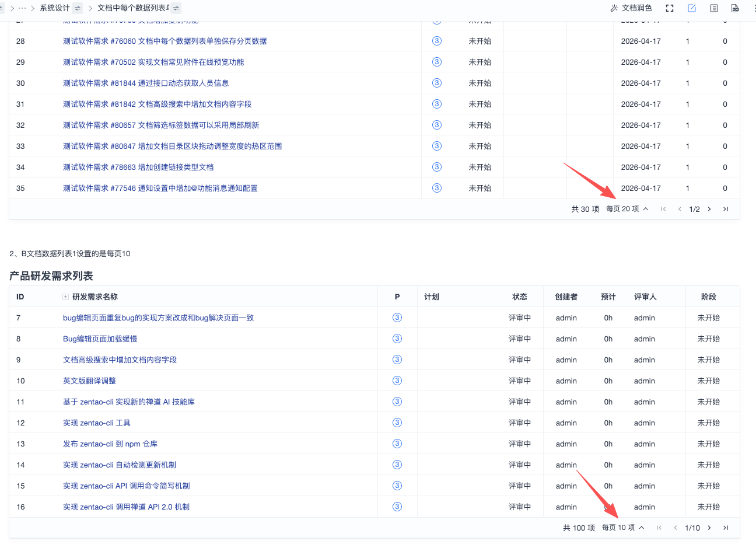The image size is (756, 544).
Task: Click priority 3 icon in ID 15 row
Action: click(x=397, y=486)
